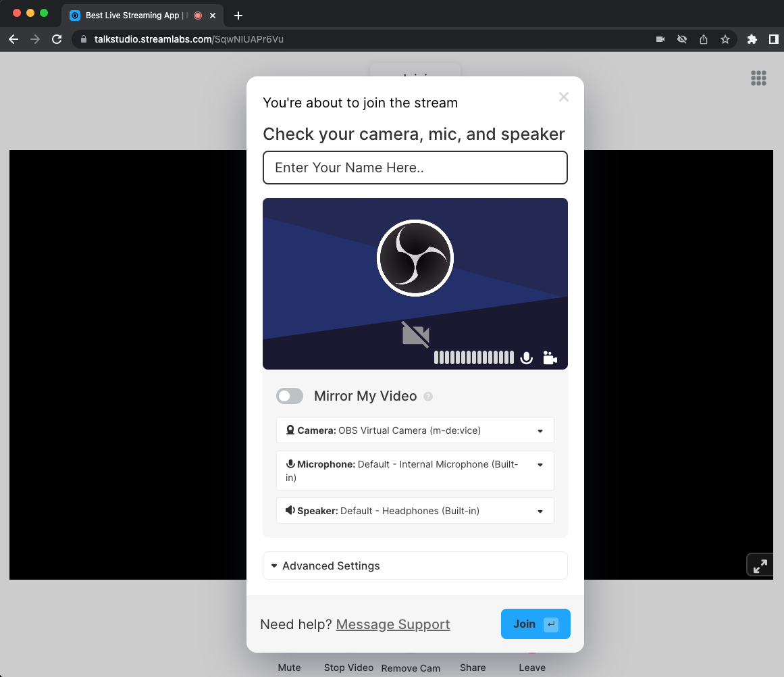Bookmark this page with the star icon
784x677 pixels.
click(725, 39)
